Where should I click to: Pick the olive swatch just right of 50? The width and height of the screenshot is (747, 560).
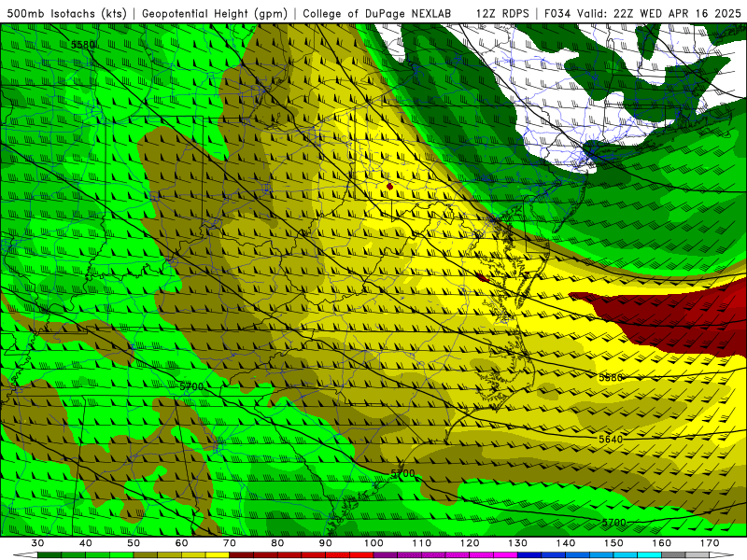coord(146,555)
